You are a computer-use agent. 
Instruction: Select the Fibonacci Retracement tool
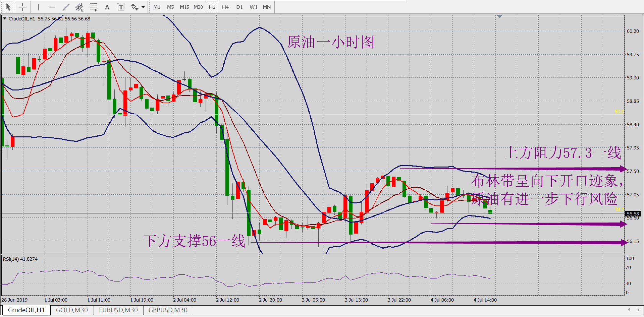pos(93,7)
